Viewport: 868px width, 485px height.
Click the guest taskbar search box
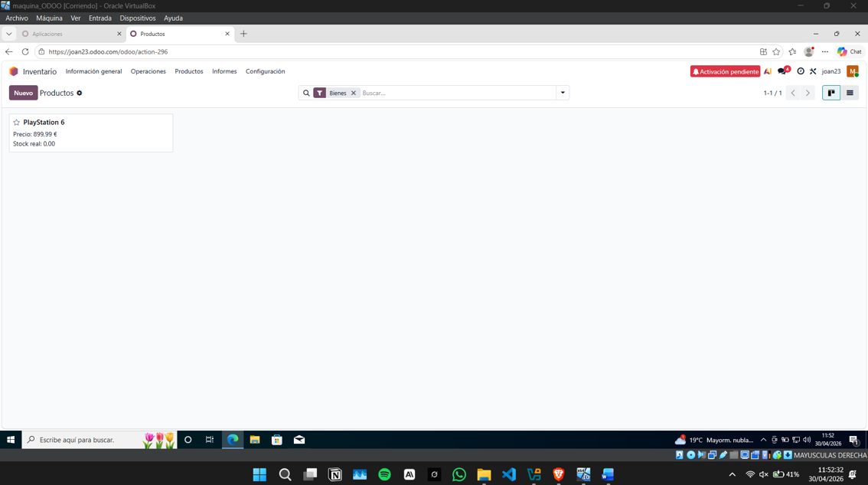[99, 440]
